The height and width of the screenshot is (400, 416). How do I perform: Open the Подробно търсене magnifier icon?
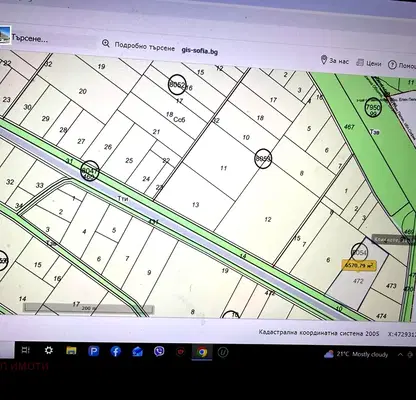click(x=106, y=43)
